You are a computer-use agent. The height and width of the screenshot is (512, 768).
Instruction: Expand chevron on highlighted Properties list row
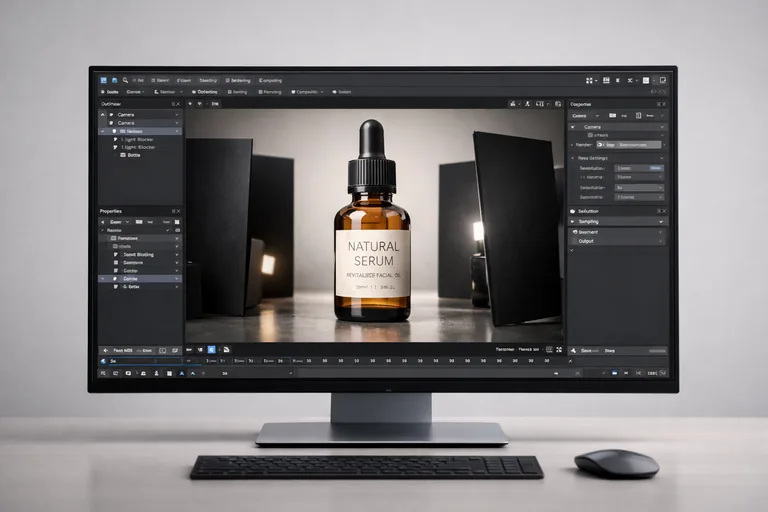coord(177,279)
